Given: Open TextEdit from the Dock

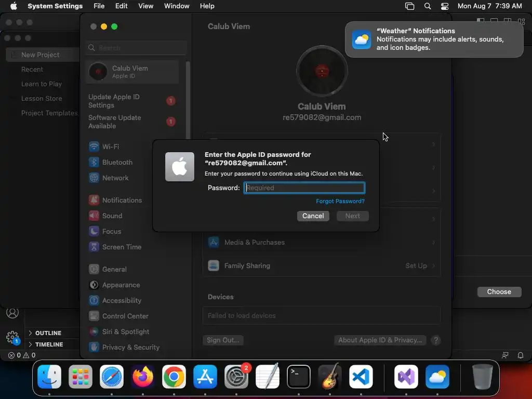Looking at the screenshot, I should coord(268,377).
